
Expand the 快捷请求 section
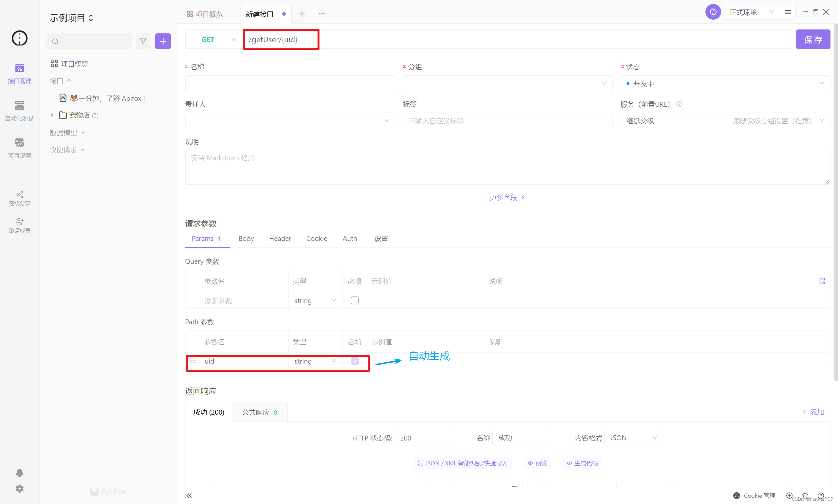pos(67,150)
